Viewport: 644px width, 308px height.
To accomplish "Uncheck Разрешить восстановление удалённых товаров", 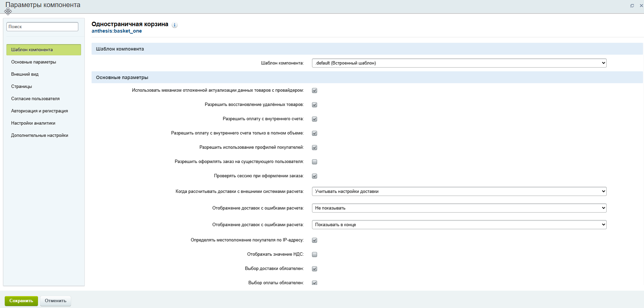I will (x=315, y=105).
